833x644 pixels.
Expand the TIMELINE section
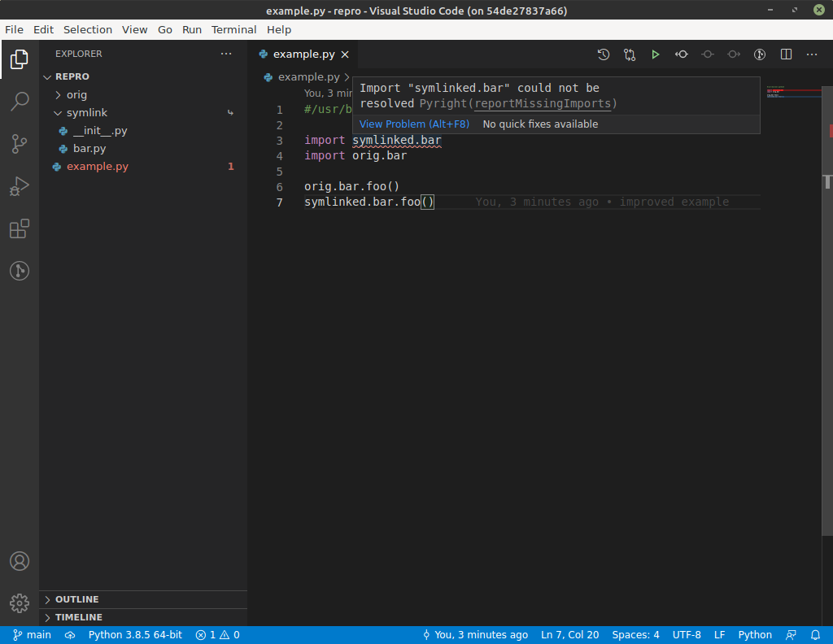tap(143, 617)
